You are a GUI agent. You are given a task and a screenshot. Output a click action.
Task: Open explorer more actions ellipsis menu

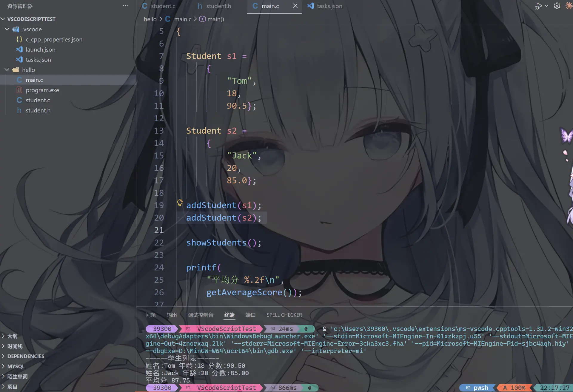pyautogui.click(x=125, y=6)
